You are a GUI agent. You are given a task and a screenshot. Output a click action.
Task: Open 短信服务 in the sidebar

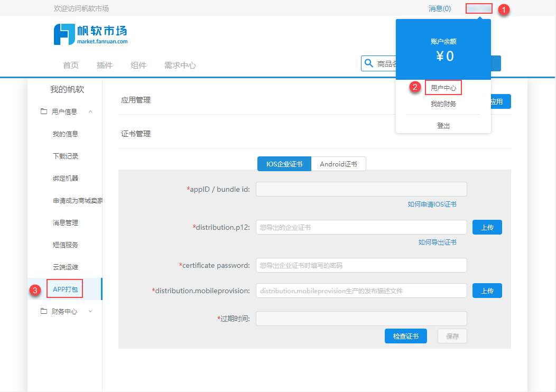click(x=66, y=245)
